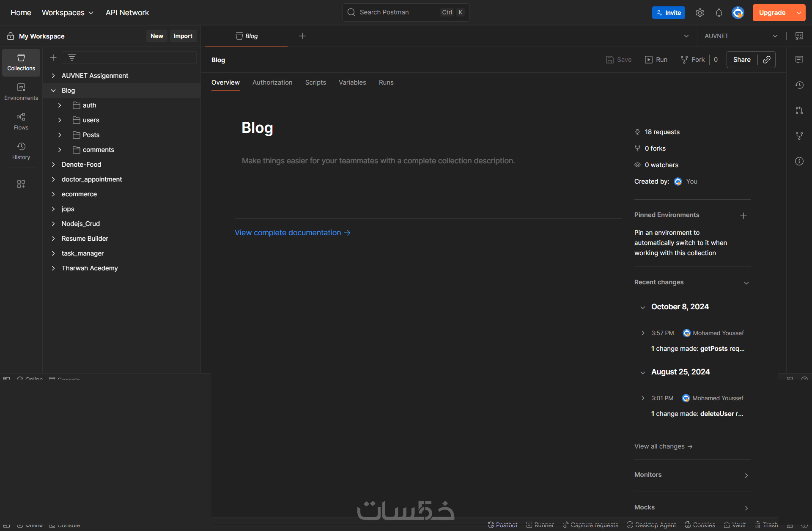
Task: Collapse the Blog collection
Action: coord(53,91)
